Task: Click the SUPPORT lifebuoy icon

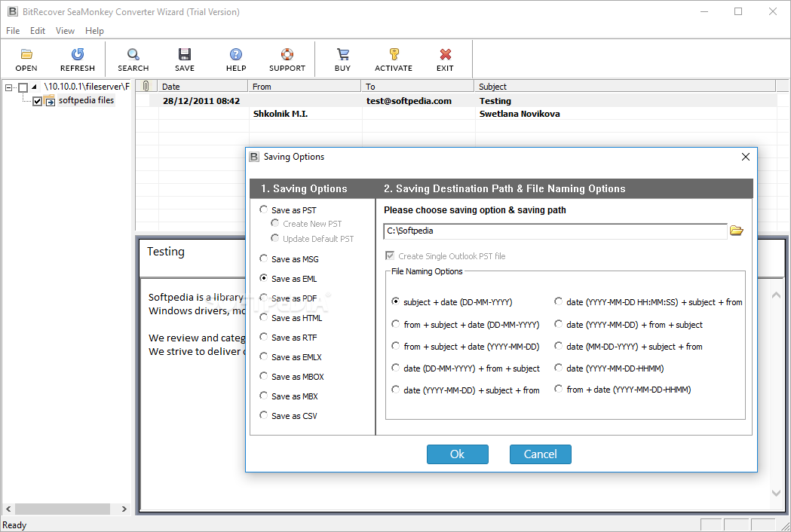Action: pyautogui.click(x=287, y=54)
